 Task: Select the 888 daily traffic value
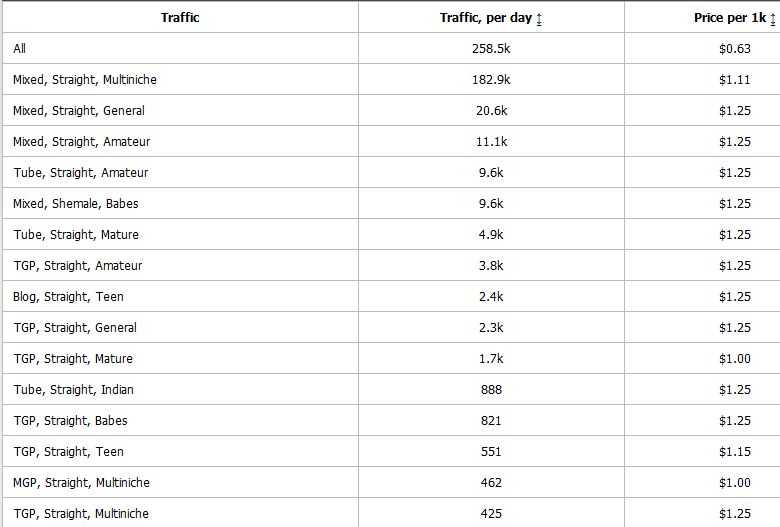click(491, 390)
